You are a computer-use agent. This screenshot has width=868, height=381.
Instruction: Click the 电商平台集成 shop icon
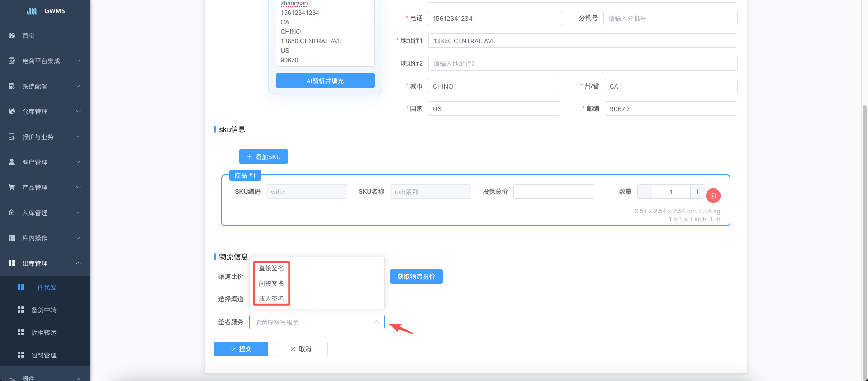coord(12,61)
